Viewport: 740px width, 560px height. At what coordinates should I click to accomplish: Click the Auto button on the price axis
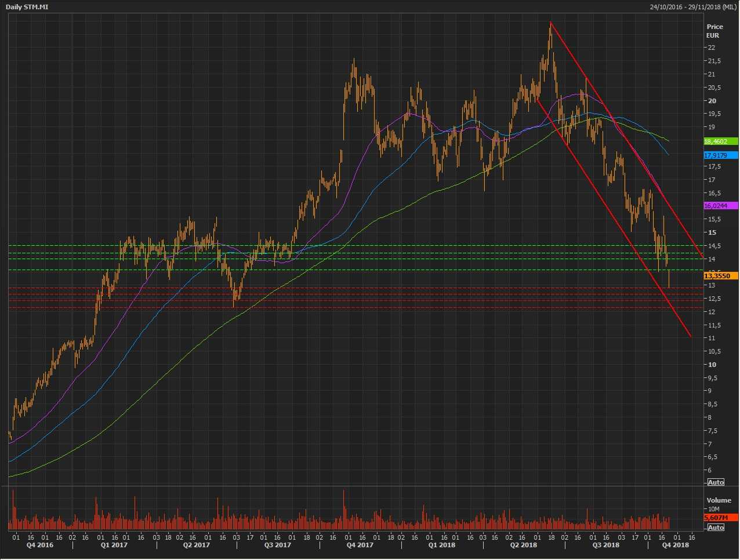716,482
